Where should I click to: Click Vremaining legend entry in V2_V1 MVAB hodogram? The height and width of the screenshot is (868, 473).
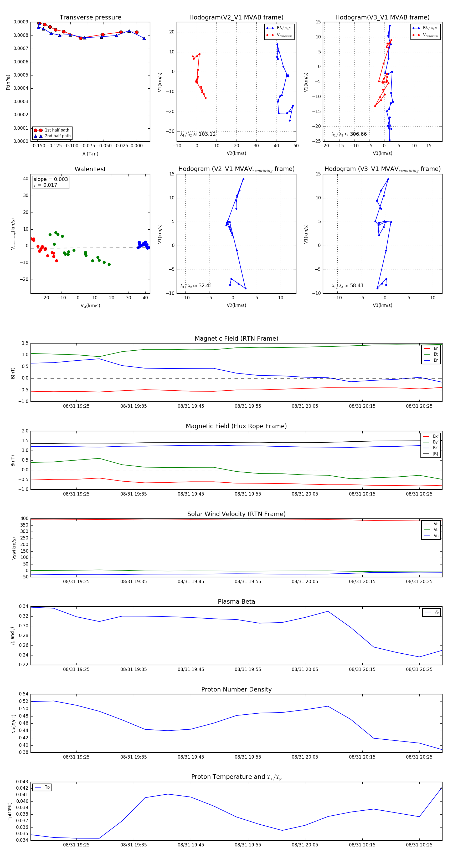[279, 35]
